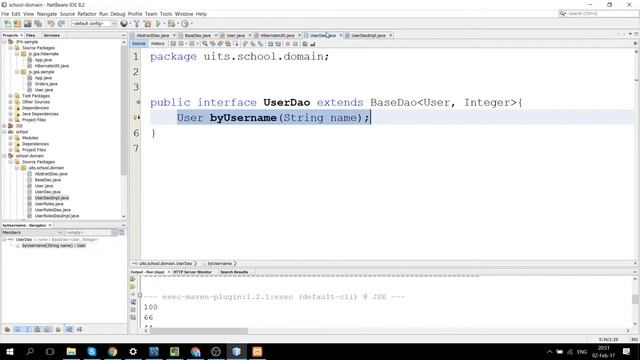Open the Tools menu
The image size is (640, 360).
pos(166,14)
